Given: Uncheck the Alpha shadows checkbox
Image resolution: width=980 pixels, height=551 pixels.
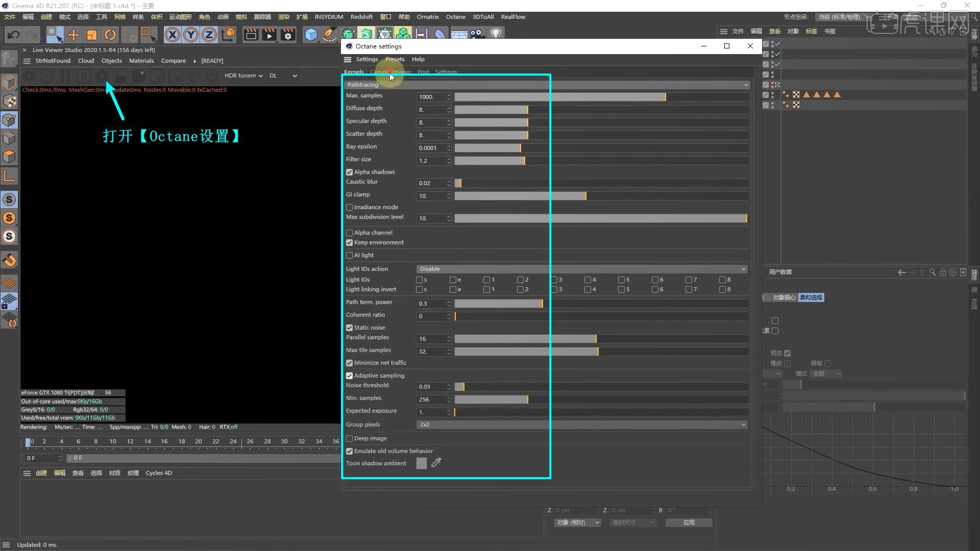Looking at the screenshot, I should pos(349,172).
